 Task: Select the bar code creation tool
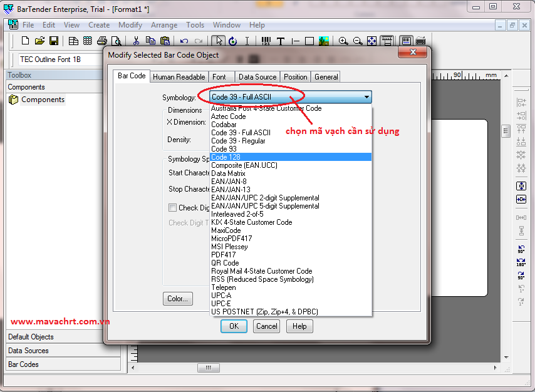[x=266, y=41]
